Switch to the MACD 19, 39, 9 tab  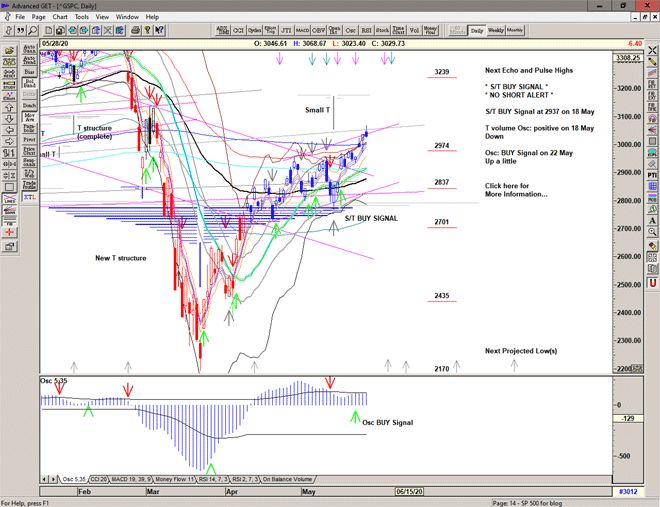(131, 479)
